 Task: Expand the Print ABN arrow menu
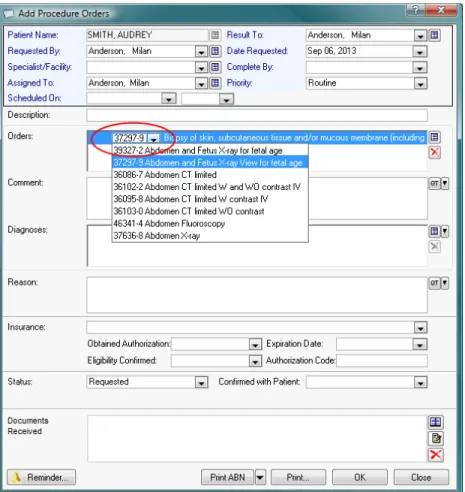pos(260,477)
